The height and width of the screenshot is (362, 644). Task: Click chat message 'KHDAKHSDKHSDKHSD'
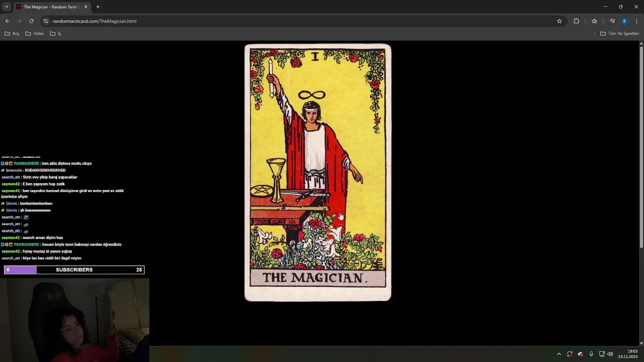click(45, 170)
